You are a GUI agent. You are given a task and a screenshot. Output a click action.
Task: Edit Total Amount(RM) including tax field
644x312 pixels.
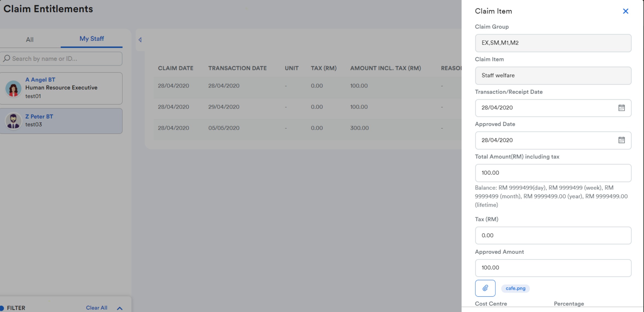coord(553,173)
